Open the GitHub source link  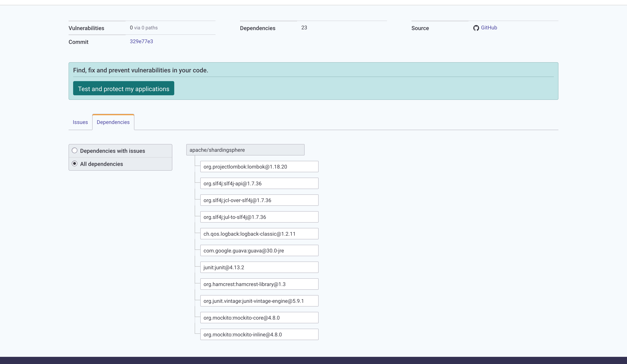(489, 28)
